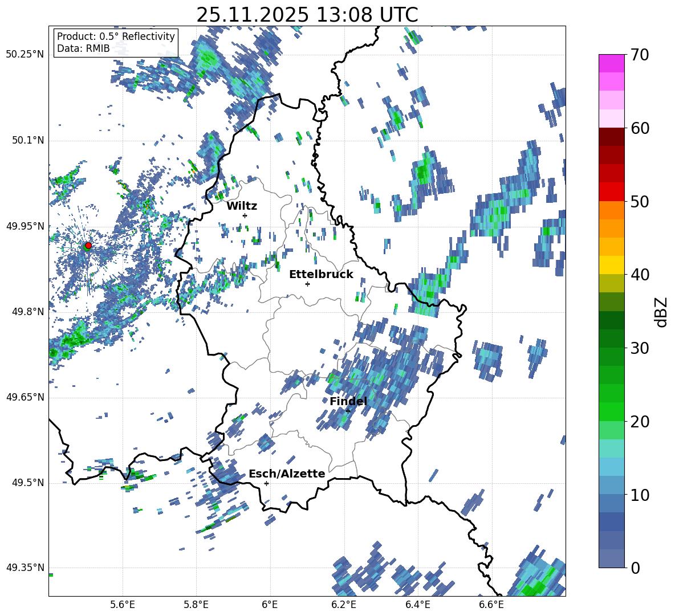Click the 49.95°N latitude label
Viewport: 675px width, 616px height.
tap(25, 226)
